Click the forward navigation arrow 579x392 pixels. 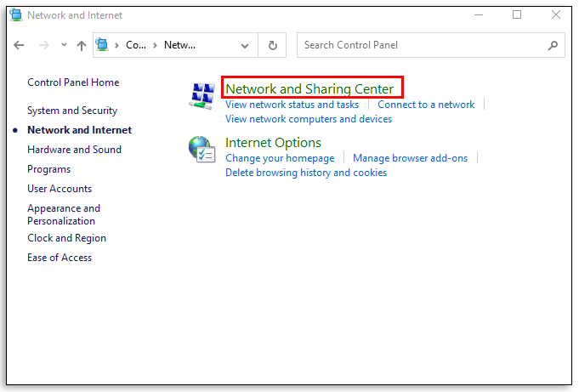click(44, 45)
